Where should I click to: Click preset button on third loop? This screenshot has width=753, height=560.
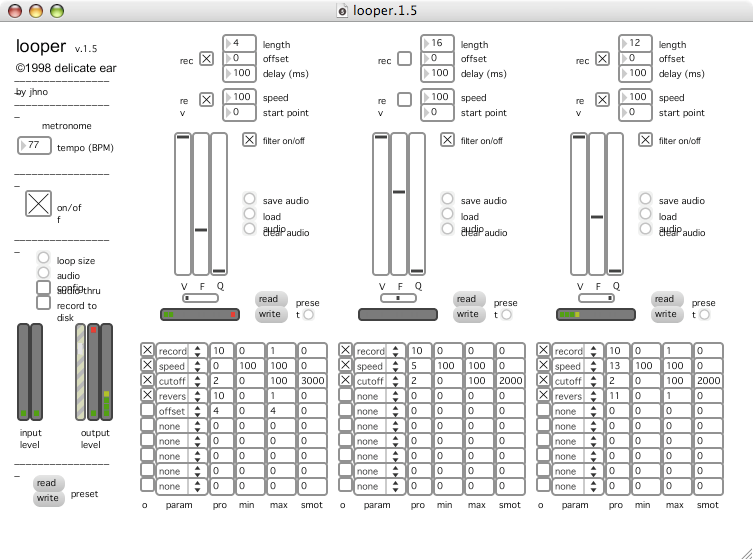tap(704, 315)
